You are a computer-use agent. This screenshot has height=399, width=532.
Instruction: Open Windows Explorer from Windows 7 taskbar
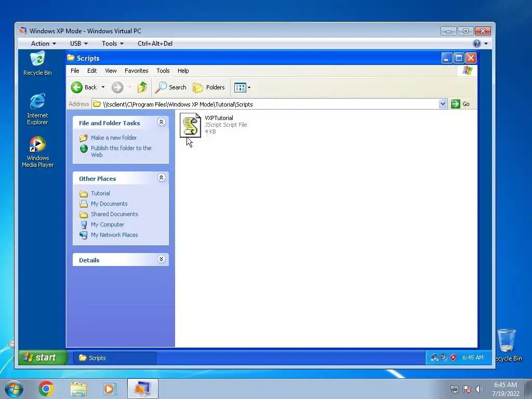tap(78, 389)
